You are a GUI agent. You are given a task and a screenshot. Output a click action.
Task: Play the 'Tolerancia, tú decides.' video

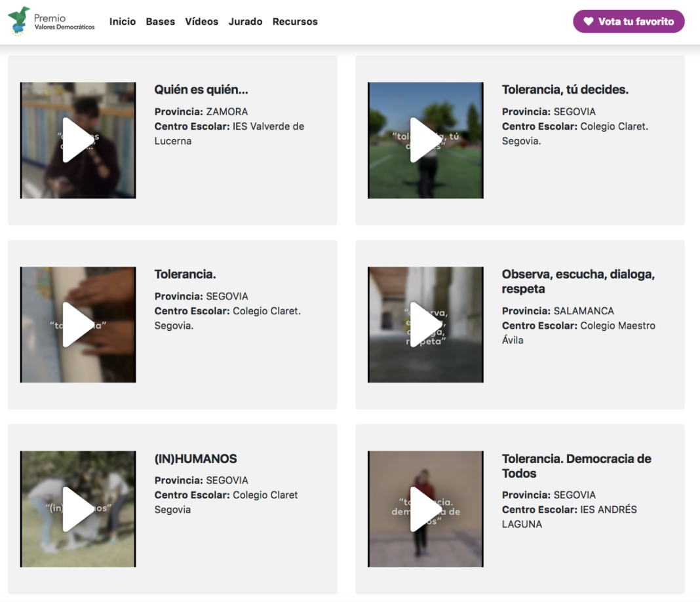point(425,140)
